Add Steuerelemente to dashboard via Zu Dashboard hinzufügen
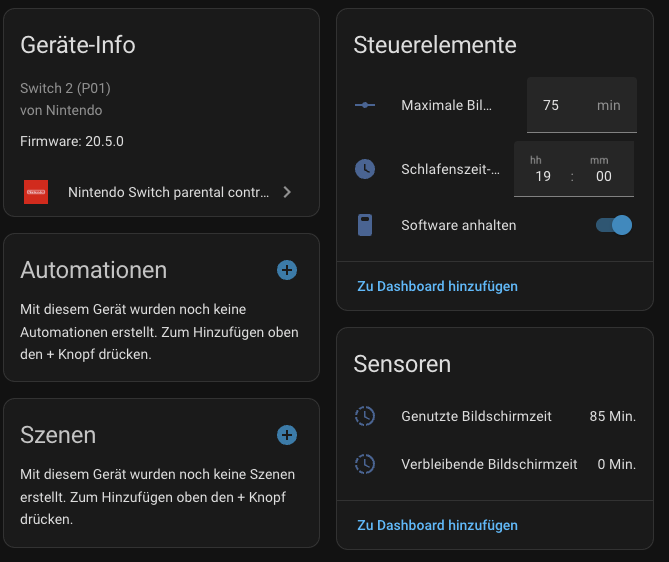 tap(437, 286)
